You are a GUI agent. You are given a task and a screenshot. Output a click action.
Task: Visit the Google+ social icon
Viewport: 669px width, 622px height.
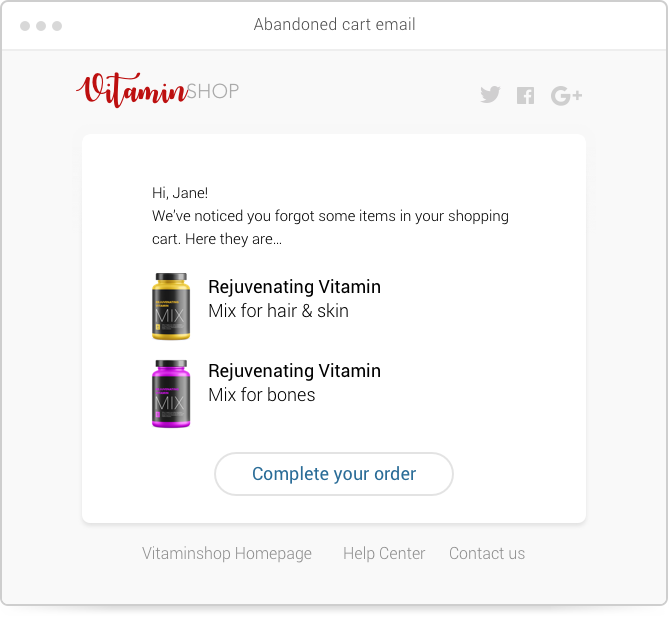[566, 95]
